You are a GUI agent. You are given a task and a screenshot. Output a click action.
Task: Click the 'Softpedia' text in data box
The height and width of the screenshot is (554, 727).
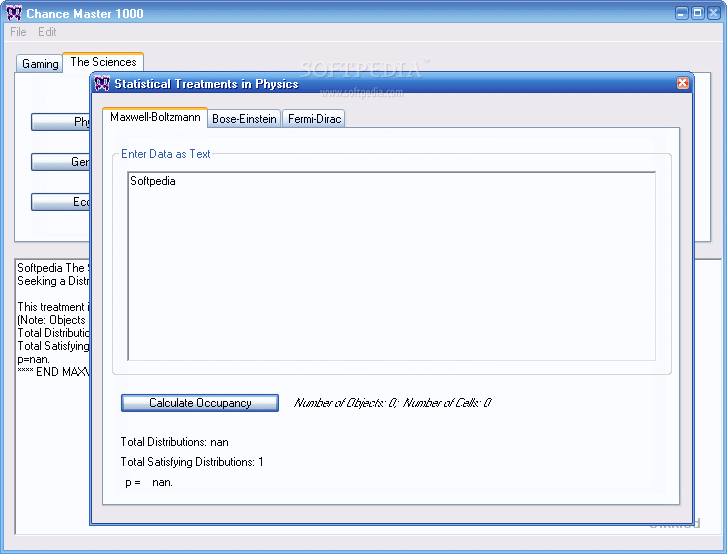pyautogui.click(x=153, y=181)
